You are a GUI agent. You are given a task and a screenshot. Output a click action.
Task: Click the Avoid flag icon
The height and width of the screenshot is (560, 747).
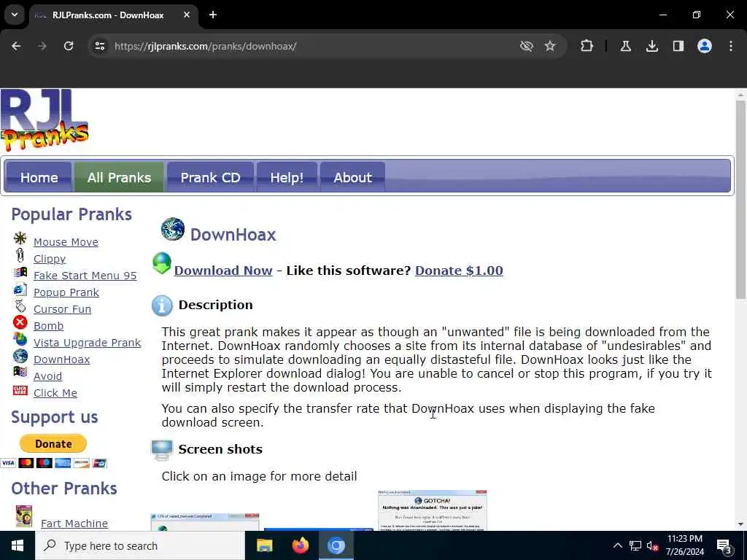[20, 371]
